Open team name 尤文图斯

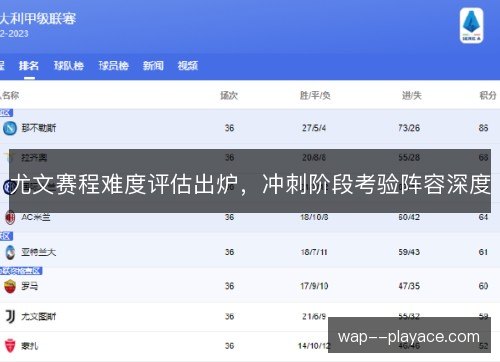(x=39, y=316)
